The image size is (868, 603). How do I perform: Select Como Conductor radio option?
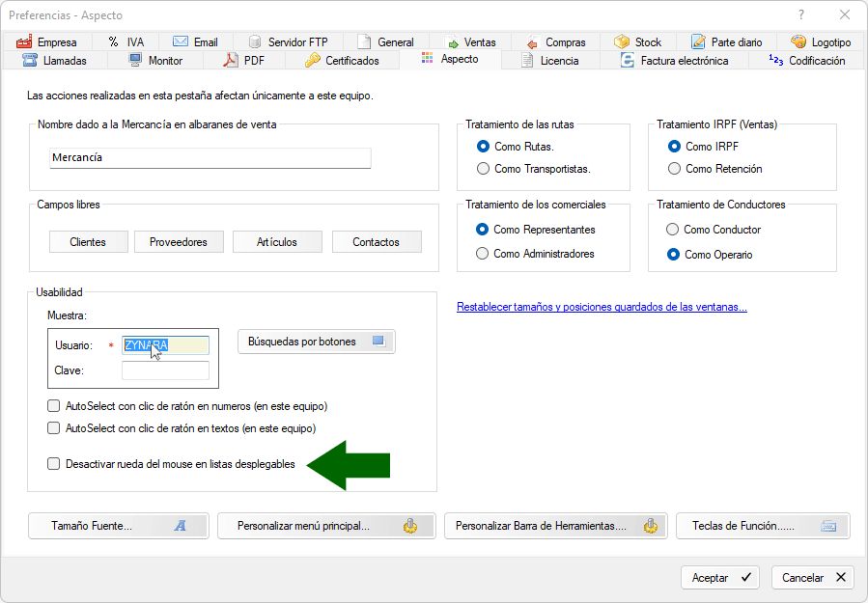pos(673,230)
